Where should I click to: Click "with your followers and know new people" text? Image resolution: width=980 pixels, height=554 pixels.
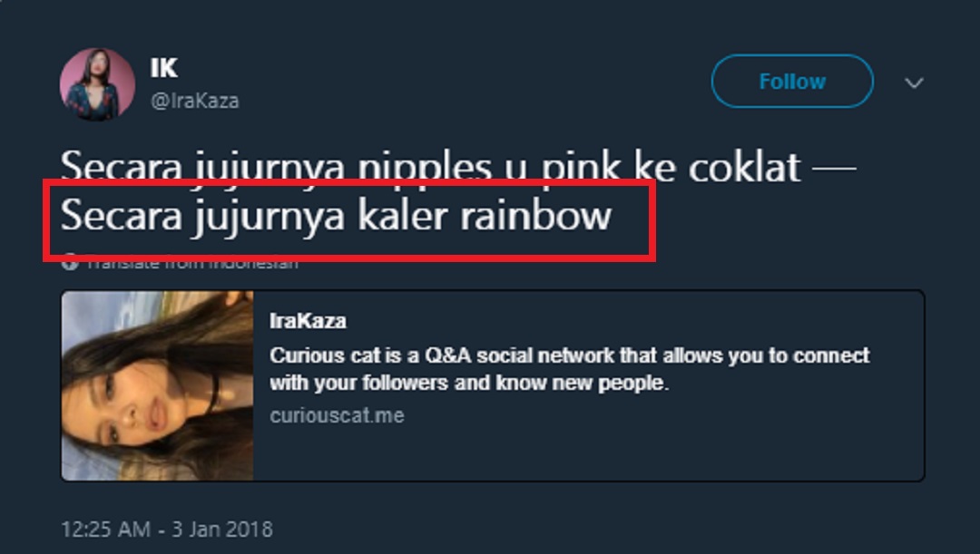point(468,383)
